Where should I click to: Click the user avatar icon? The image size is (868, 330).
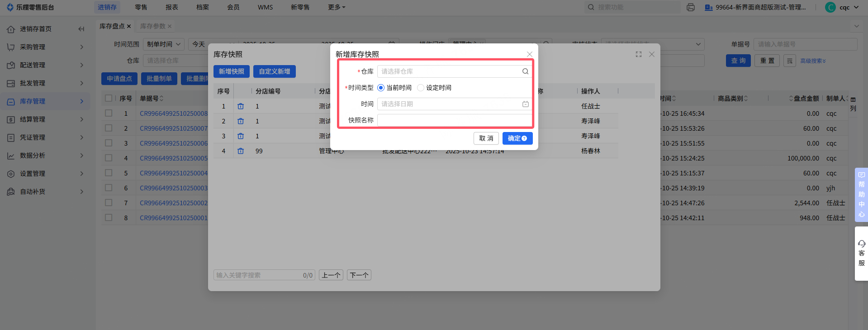click(830, 7)
